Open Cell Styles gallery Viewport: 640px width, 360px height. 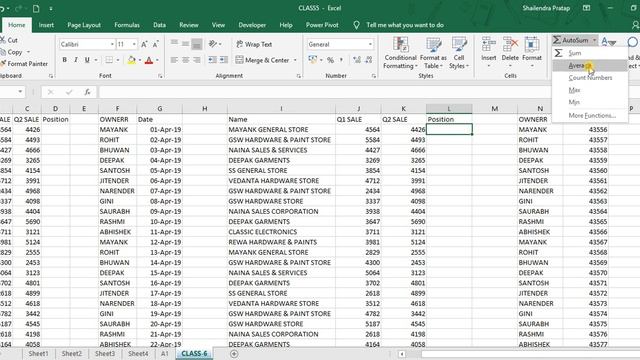coord(459,53)
